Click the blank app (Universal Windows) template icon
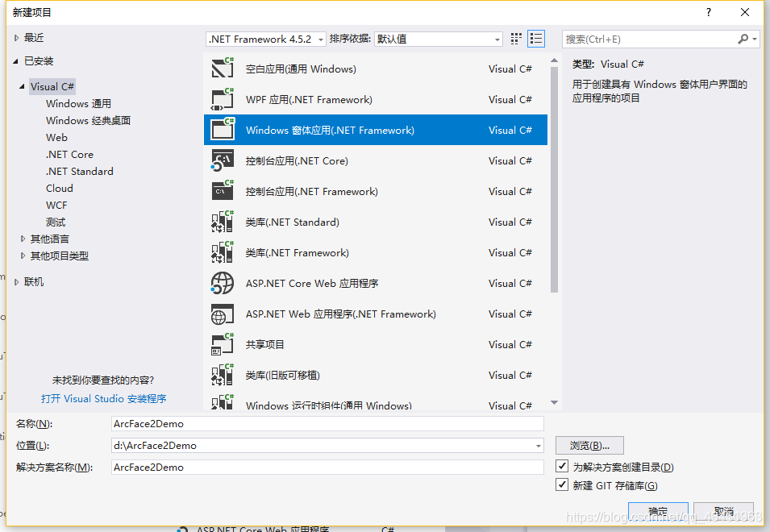The height and width of the screenshot is (532, 770). point(223,69)
